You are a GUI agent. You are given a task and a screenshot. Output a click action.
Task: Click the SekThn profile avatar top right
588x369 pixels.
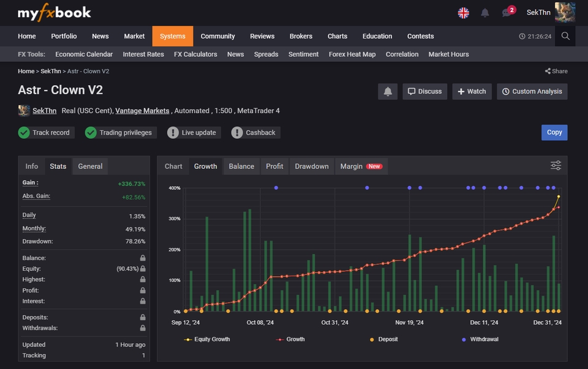pyautogui.click(x=565, y=12)
